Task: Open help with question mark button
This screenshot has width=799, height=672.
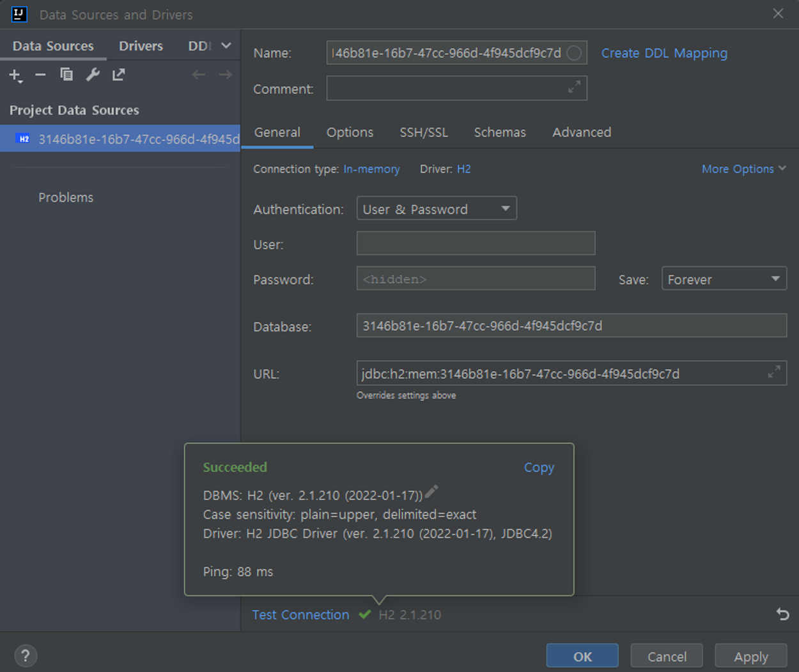Action: [x=25, y=655]
